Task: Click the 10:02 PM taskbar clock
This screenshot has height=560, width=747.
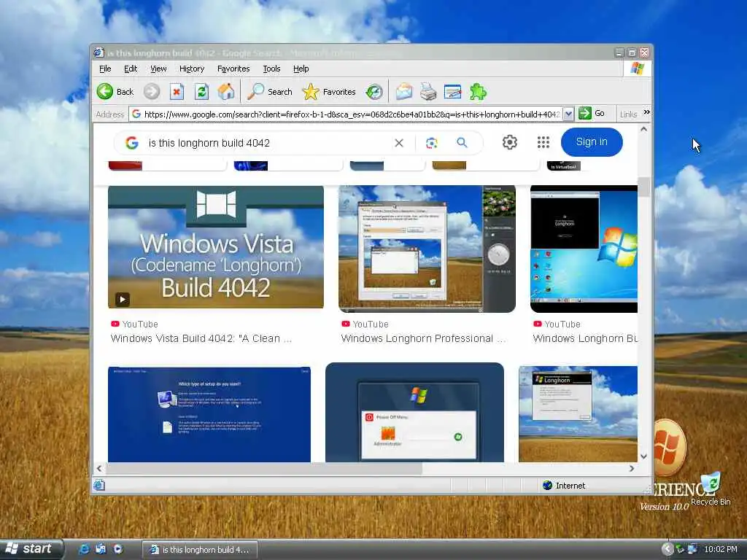Action: click(x=720, y=549)
